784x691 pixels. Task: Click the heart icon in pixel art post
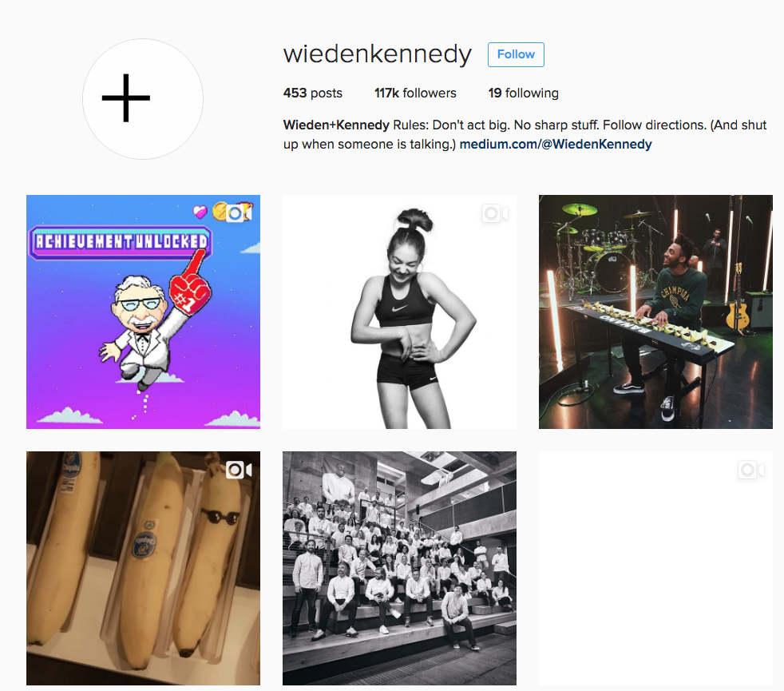200,212
